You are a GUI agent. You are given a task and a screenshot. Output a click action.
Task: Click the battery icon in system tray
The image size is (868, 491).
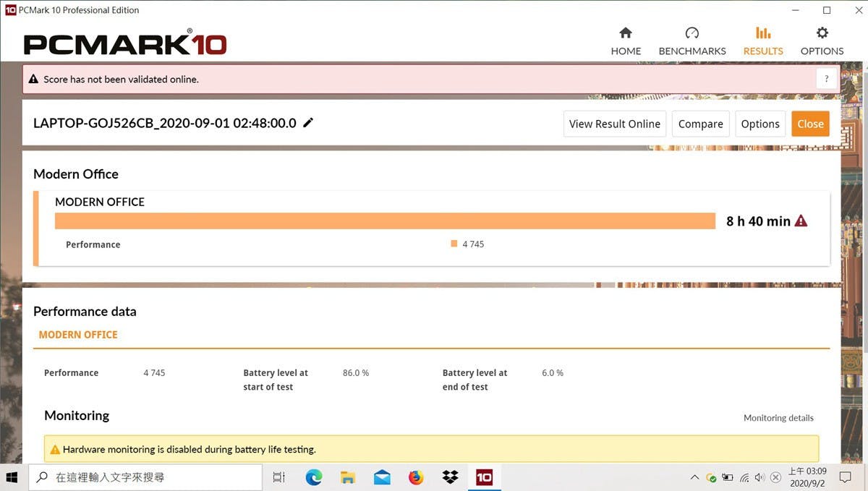pos(727,477)
